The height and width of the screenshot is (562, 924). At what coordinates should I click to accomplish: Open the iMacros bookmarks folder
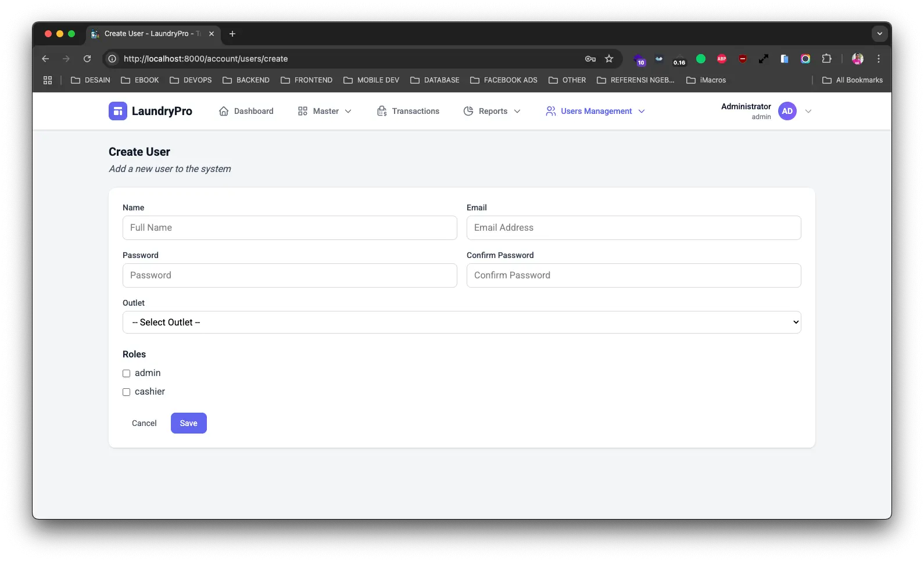click(x=706, y=80)
